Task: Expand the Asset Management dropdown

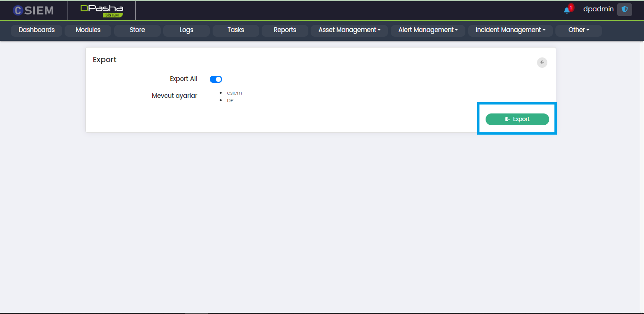Action: [349, 30]
